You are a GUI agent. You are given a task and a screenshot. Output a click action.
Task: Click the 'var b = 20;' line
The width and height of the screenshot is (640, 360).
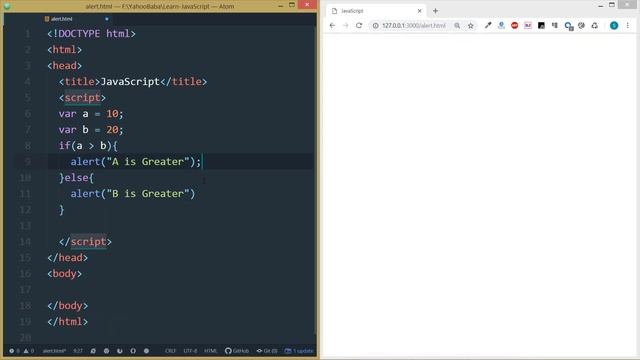coord(91,129)
